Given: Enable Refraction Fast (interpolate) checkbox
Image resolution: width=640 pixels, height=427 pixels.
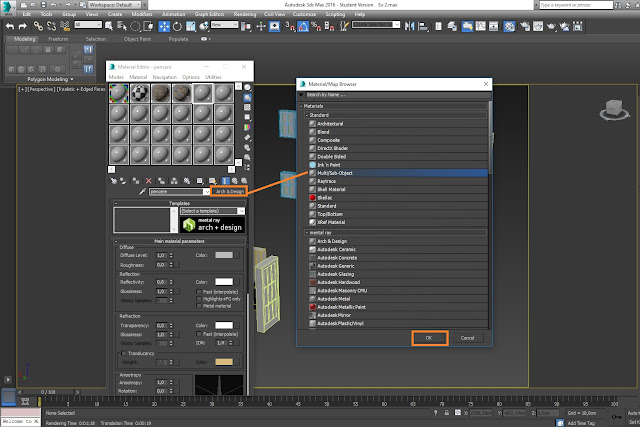Looking at the screenshot, I should (199, 334).
